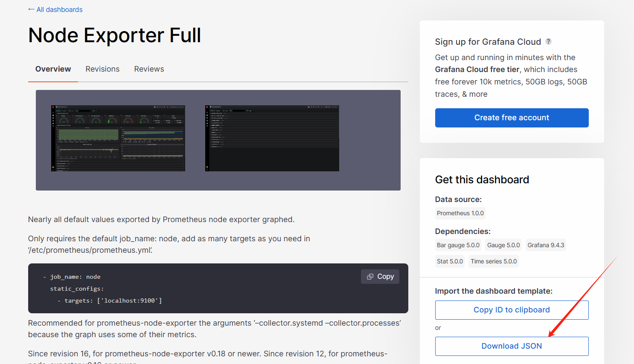Click the targets localhost:9100 code line

[110, 300]
